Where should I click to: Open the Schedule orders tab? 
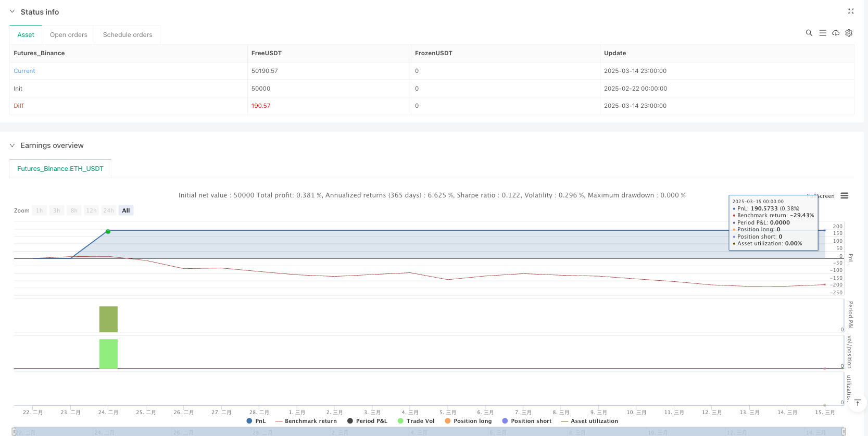(x=128, y=35)
